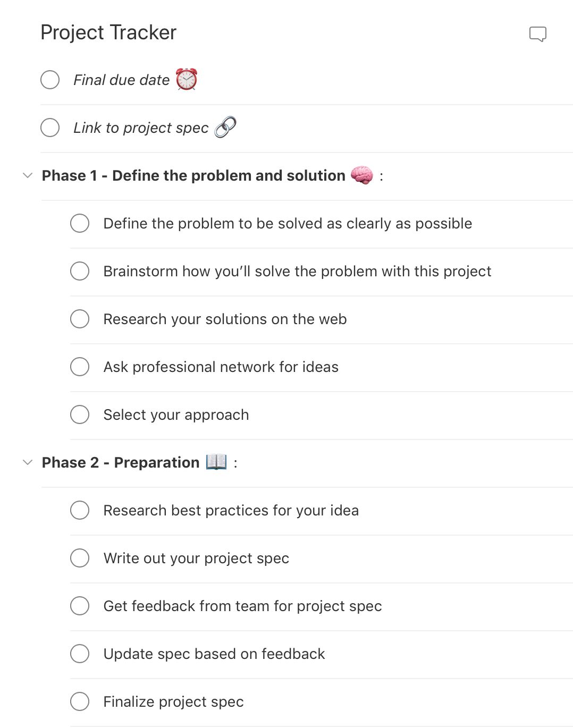Image resolution: width=573 pixels, height=728 pixels.
Task: Check the Brainstorm task circle
Action: tap(80, 271)
